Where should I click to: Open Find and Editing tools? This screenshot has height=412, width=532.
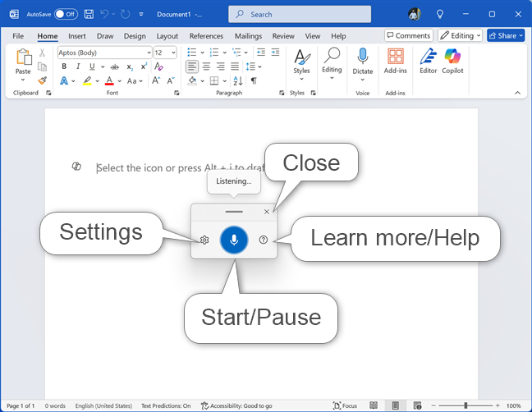(x=332, y=65)
